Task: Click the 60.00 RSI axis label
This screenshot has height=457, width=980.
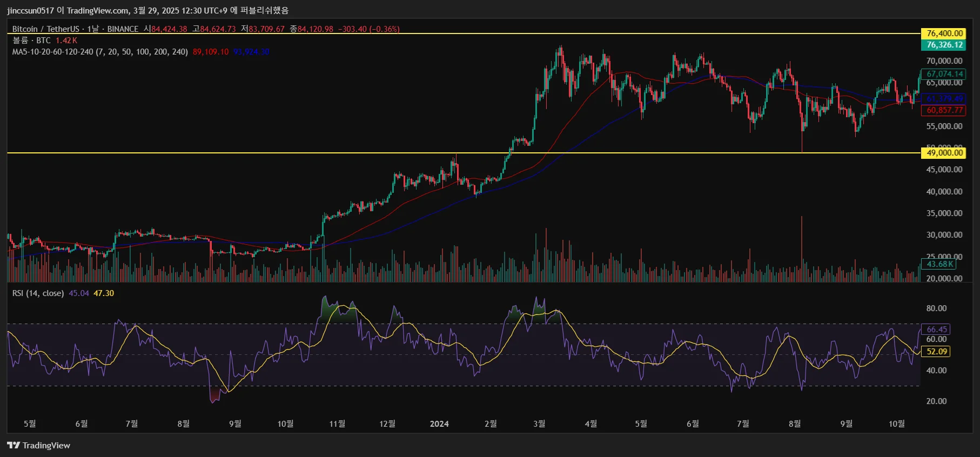Action: click(937, 339)
